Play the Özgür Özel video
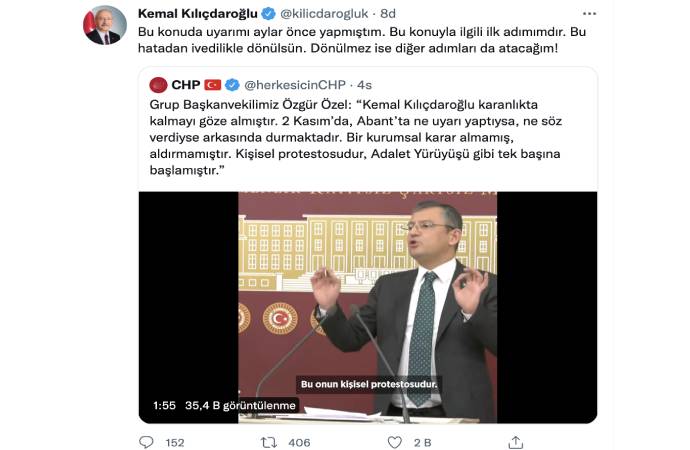The image size is (690, 450). (x=368, y=307)
